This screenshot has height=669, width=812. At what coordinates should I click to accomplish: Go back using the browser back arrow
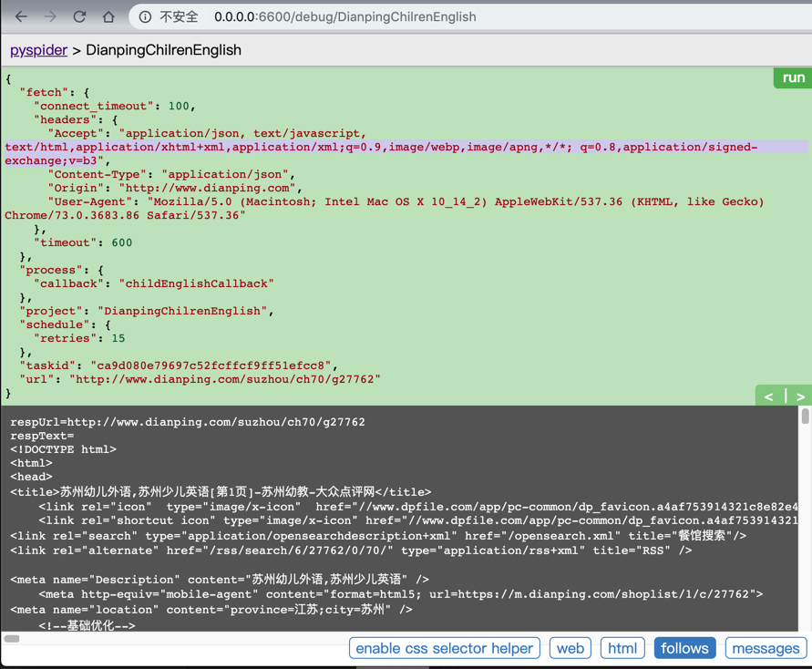[21, 16]
